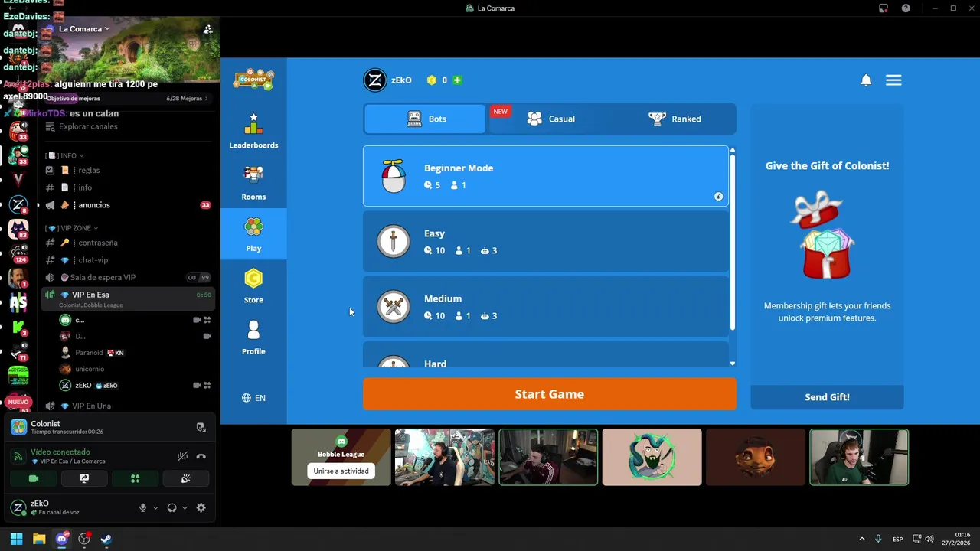The image size is (980, 551).
Task: Select the Paranoid avatar video tile
Action: [x=652, y=457]
